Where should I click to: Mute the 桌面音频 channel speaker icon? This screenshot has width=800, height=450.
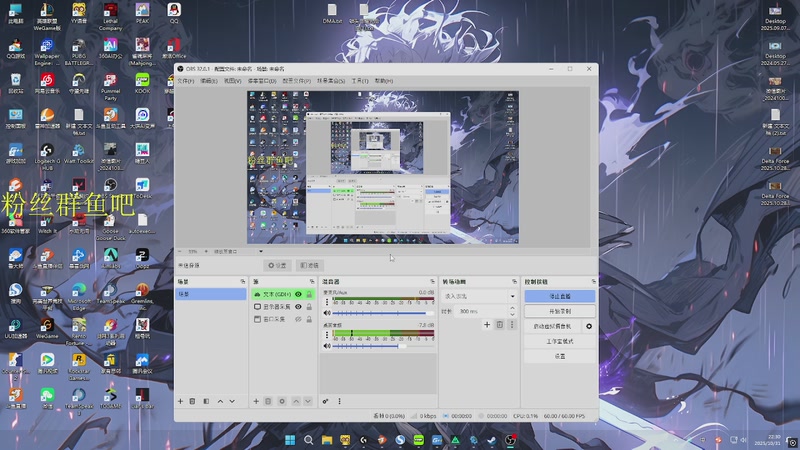click(327, 346)
